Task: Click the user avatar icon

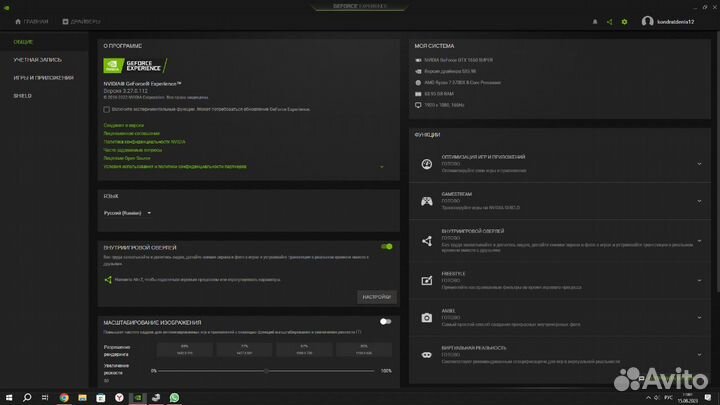Action: 647,21
